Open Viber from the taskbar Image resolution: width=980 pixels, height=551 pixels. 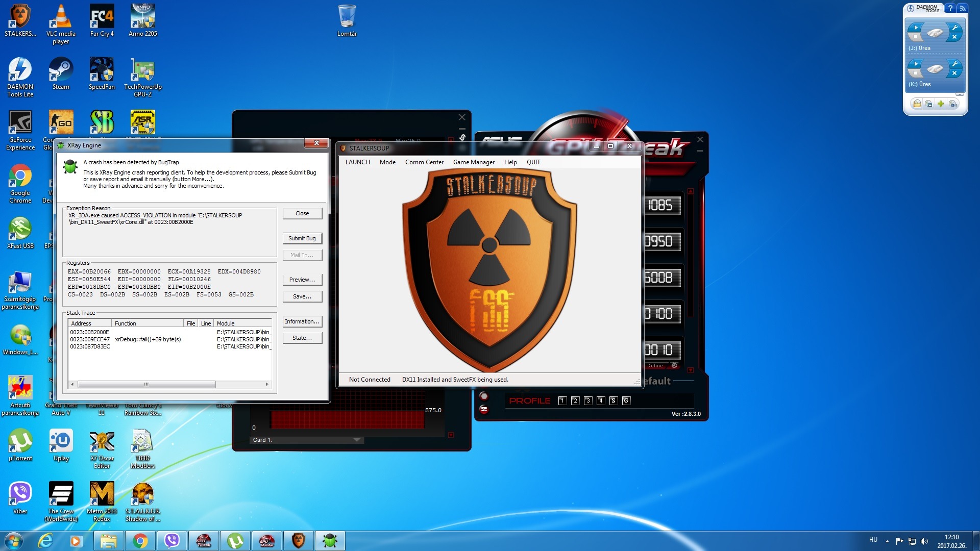pyautogui.click(x=172, y=541)
